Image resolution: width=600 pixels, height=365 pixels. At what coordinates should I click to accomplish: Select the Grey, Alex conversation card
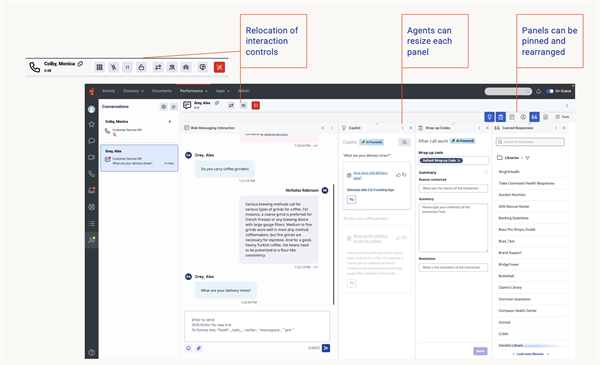pos(139,158)
